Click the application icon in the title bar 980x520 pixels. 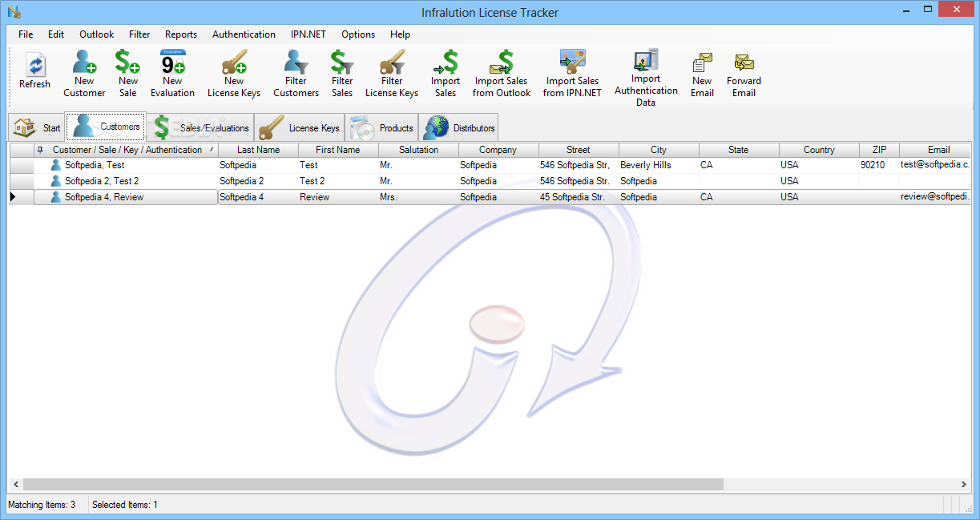(14, 12)
